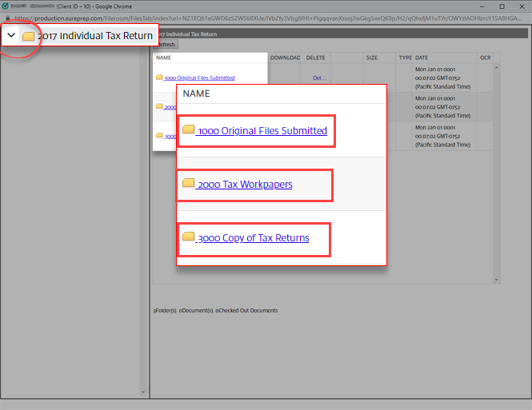
Task: Click the DATE column header
Action: 422,58
